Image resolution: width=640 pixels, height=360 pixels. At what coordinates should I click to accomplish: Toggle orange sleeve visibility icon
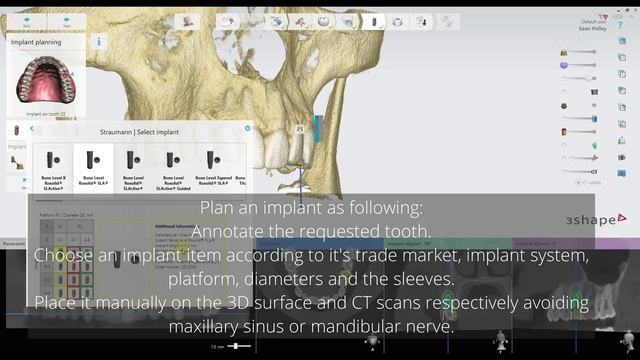[x=564, y=131]
